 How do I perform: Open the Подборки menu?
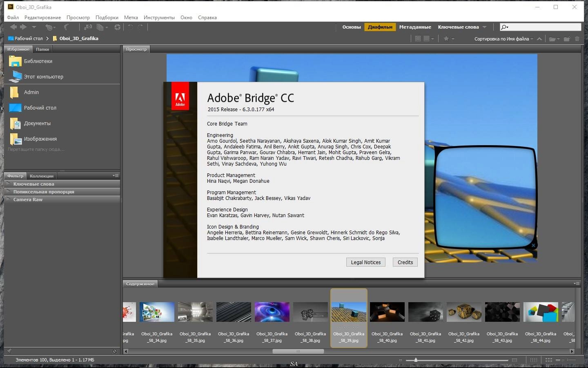tap(107, 18)
